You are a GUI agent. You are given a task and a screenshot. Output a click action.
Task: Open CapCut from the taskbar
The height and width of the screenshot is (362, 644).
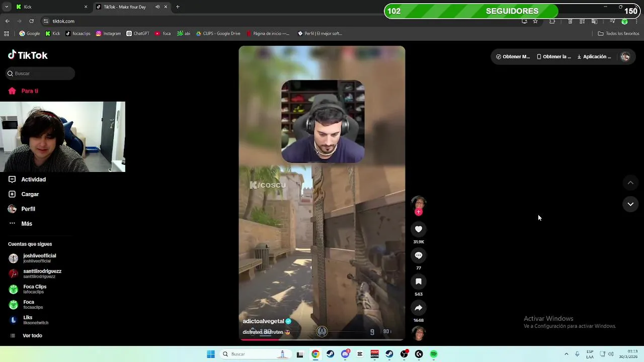360,354
